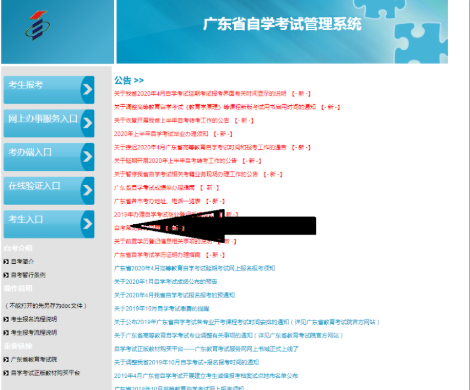Viewport: 470px width, 390px height.
Task: Open first red notice about 2020年4月 延期考试
Action: 200,93
